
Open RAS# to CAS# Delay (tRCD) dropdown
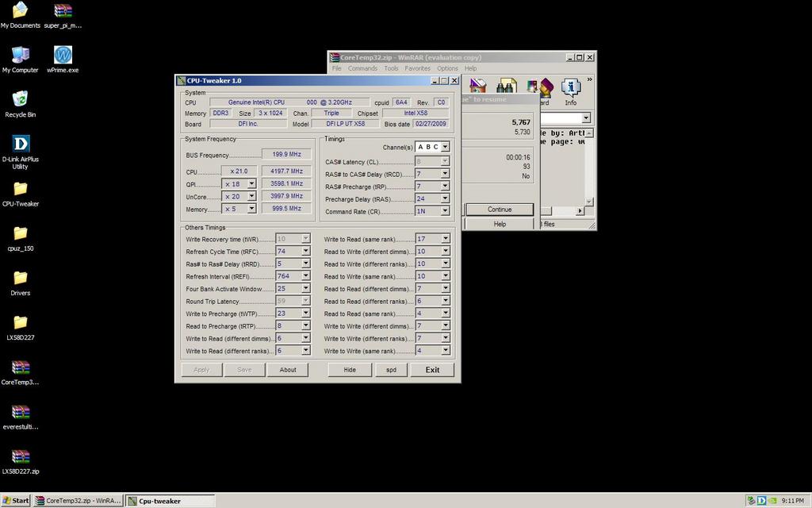coord(445,174)
